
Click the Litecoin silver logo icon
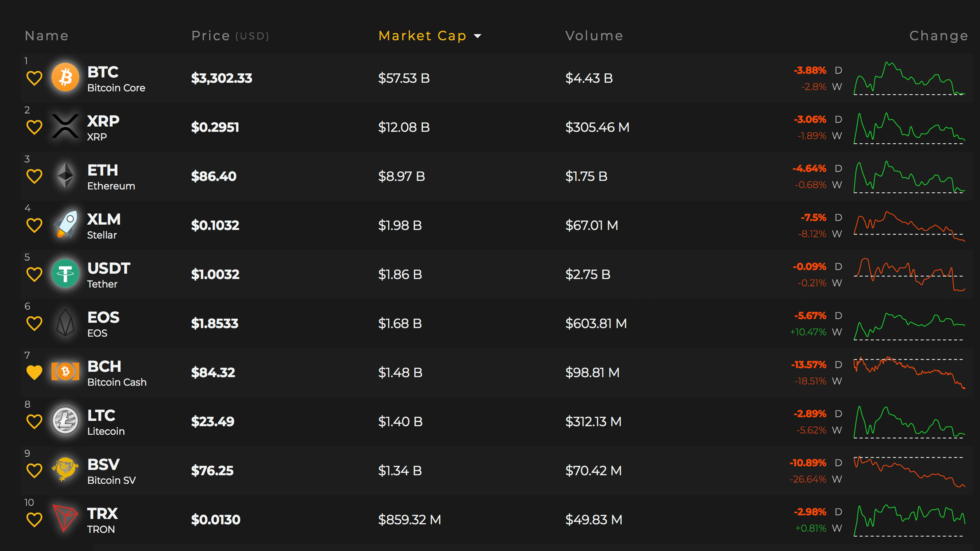click(x=65, y=421)
